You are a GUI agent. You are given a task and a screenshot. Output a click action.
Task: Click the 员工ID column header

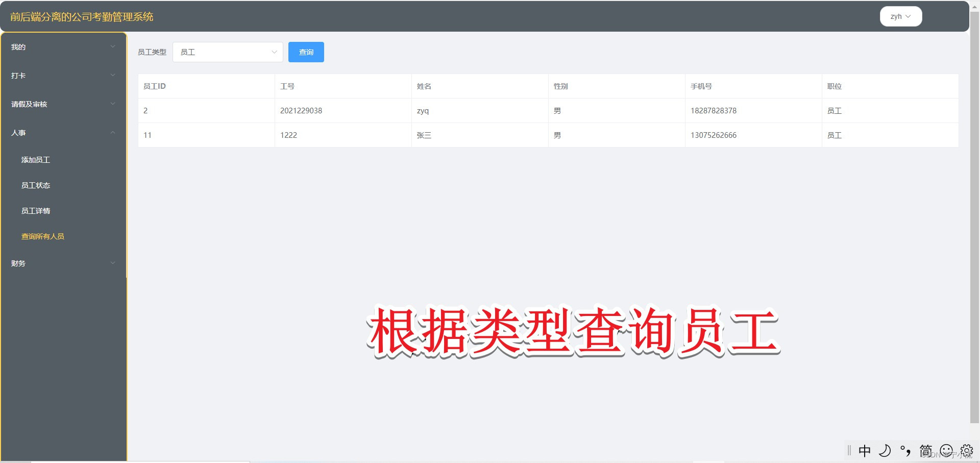[206, 86]
